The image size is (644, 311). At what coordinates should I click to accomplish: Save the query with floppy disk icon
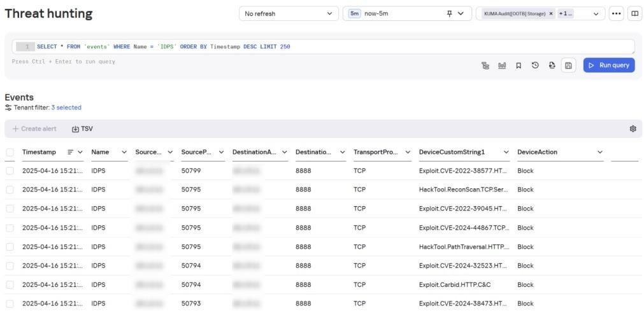coord(568,66)
